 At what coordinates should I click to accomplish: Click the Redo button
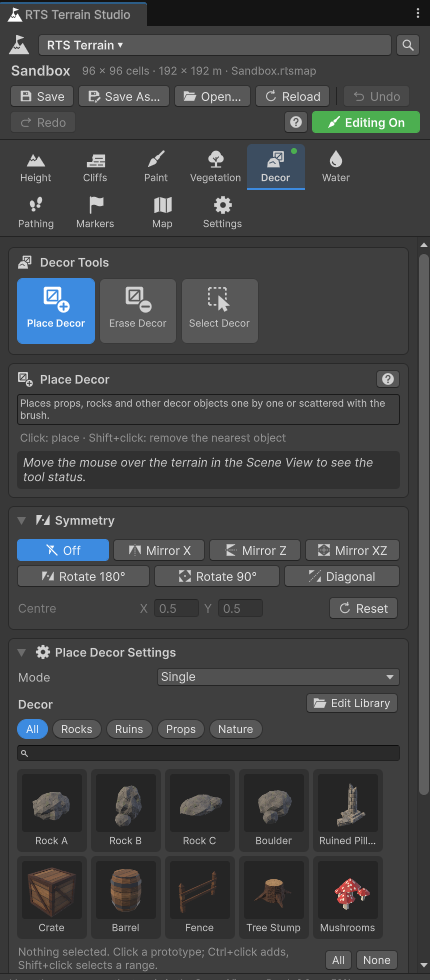point(43,122)
